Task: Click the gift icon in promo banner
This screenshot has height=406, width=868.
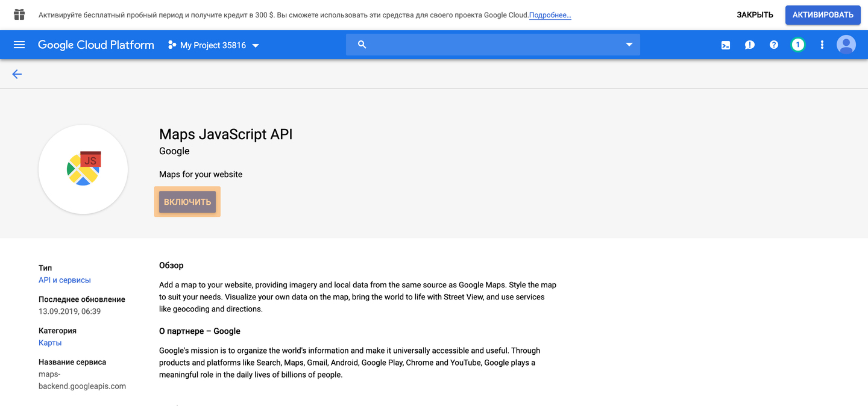Action: click(19, 15)
